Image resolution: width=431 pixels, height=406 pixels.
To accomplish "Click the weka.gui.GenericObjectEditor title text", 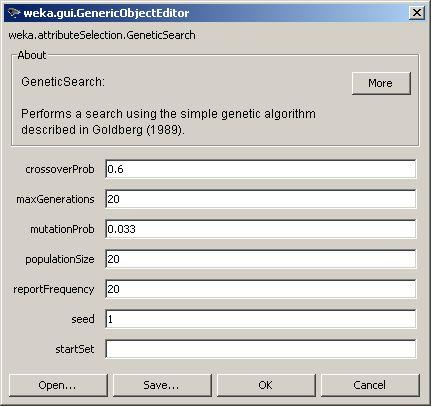I will (106, 13).
